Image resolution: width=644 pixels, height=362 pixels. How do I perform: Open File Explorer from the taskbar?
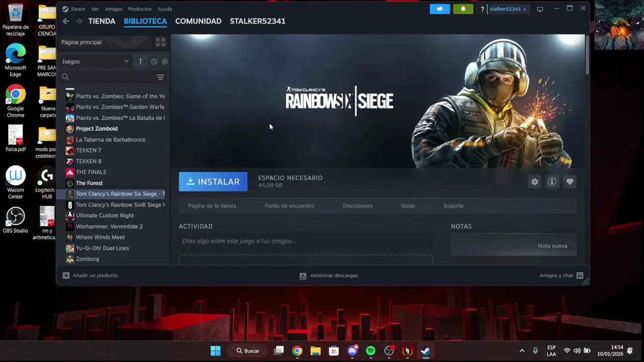pos(315,351)
